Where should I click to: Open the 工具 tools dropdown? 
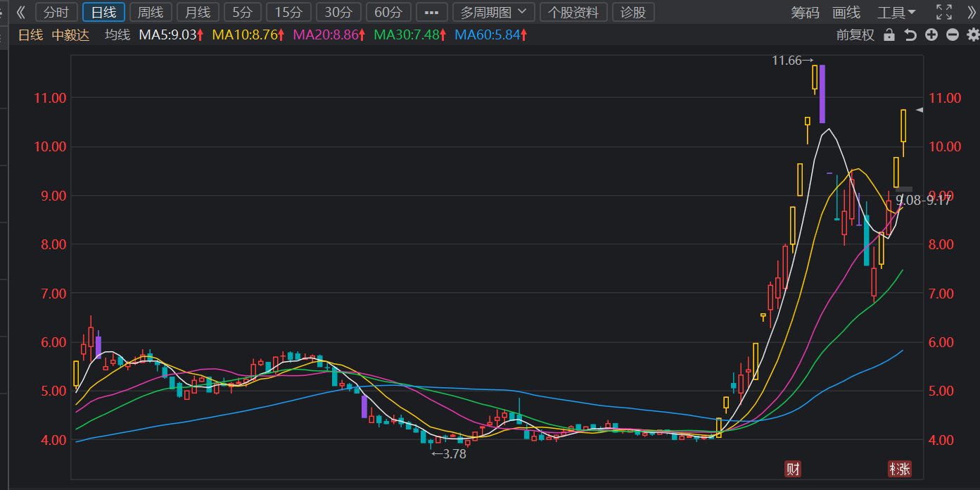pyautogui.click(x=896, y=12)
